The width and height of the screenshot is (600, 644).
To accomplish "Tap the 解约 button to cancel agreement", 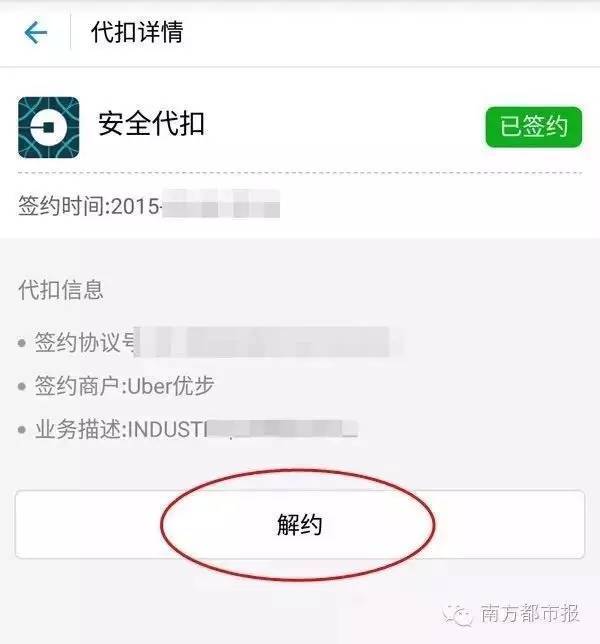I will [300, 524].
